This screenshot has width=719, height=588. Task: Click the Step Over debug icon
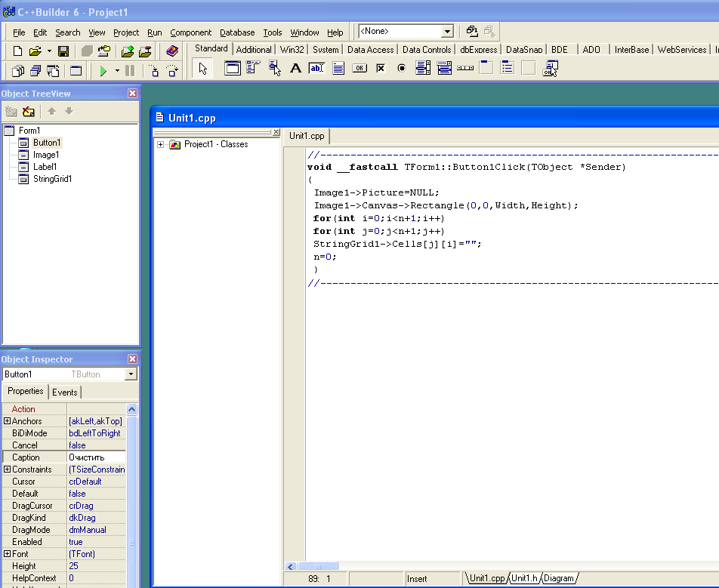tap(172, 71)
